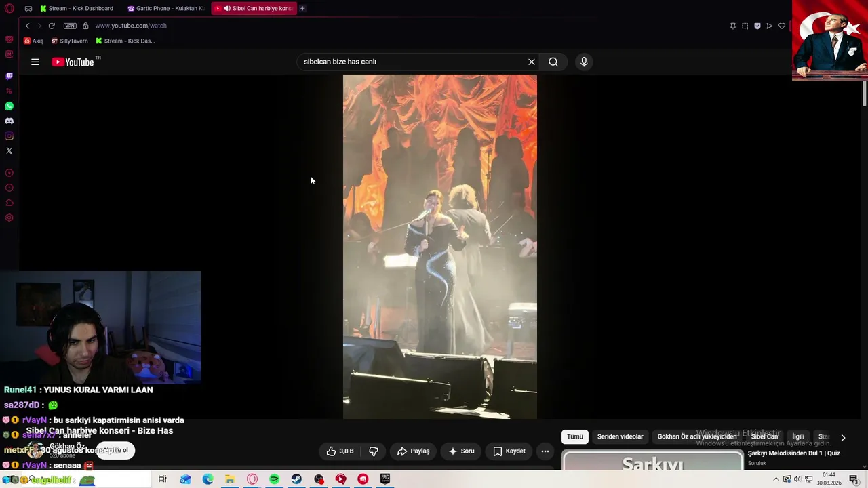Click the Sibel Can concert video player
Viewport: 868px width, 488px height.
tap(440, 247)
